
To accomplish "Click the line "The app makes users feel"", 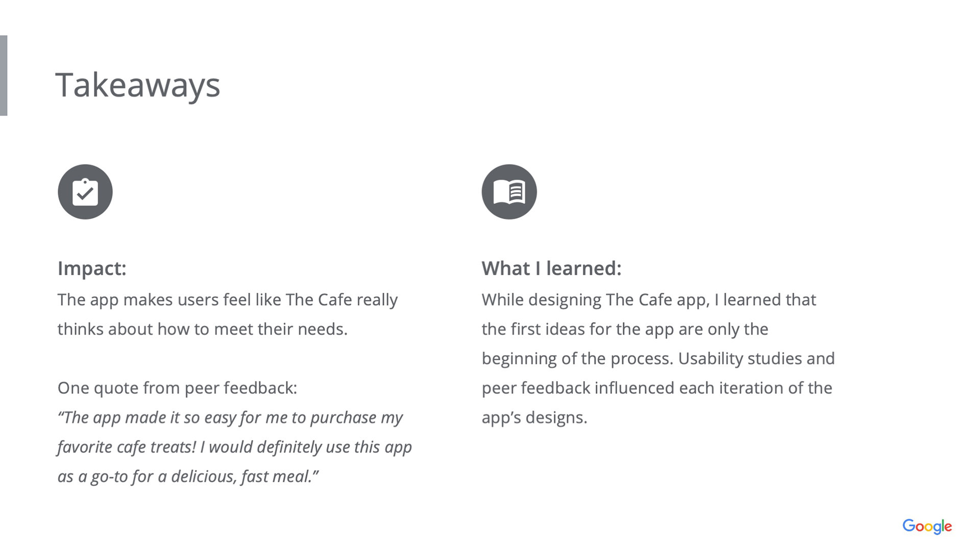I will tap(227, 299).
